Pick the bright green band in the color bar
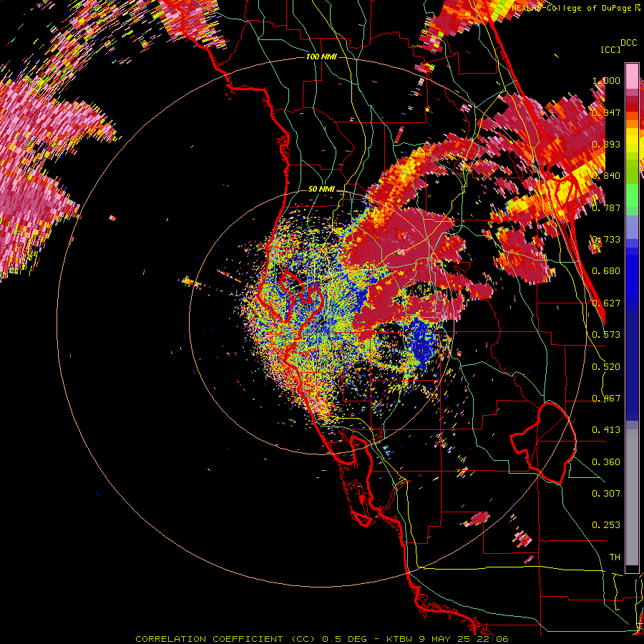Screen dimensions: 644x644 (632, 195)
